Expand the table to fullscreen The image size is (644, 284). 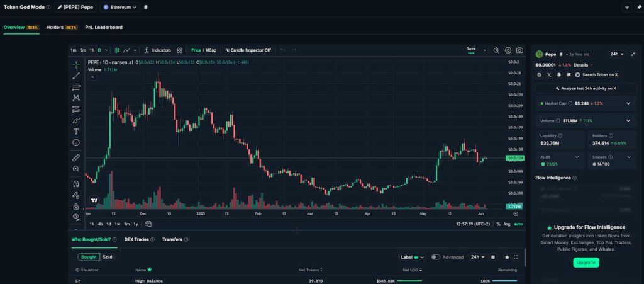pos(516,258)
